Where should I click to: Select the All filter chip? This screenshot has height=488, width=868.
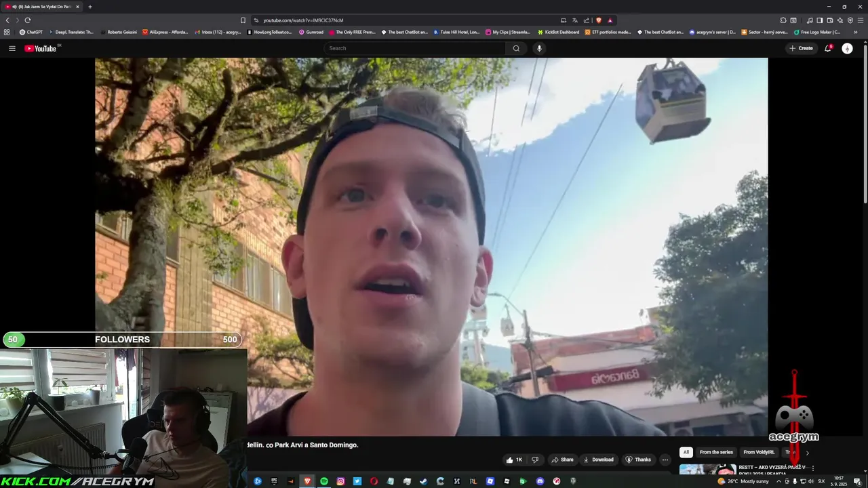click(686, 452)
